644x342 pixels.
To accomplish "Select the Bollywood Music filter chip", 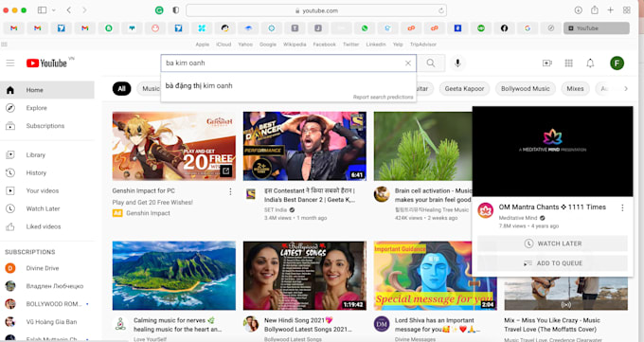I will click(526, 88).
